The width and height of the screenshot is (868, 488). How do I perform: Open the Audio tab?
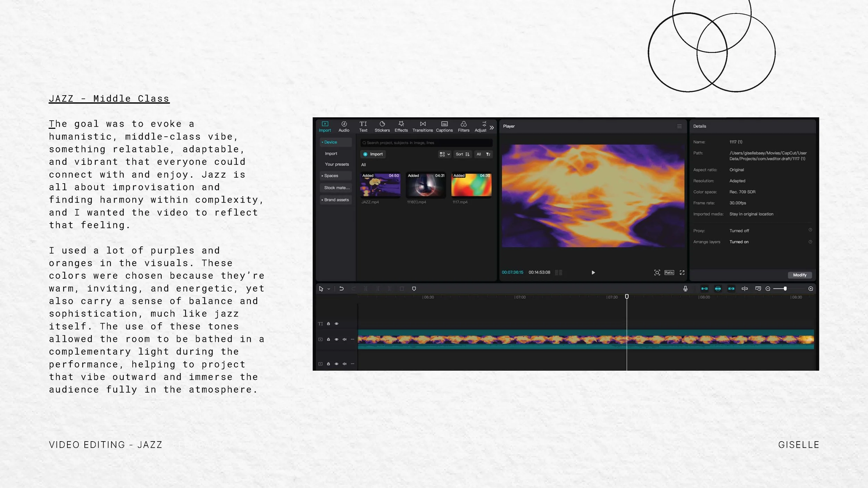344,126
